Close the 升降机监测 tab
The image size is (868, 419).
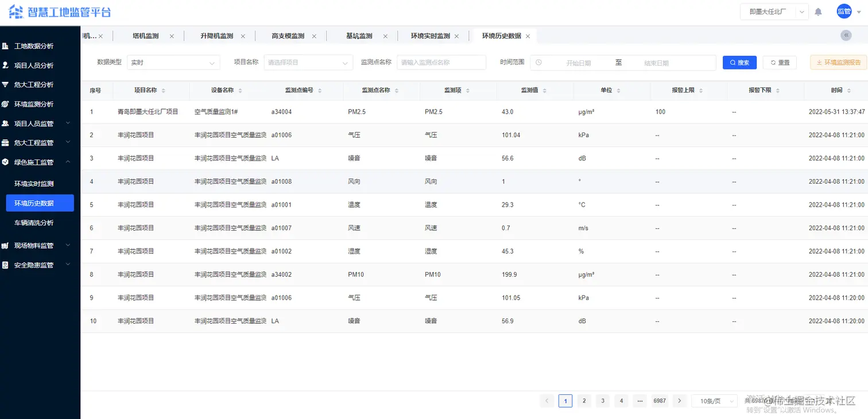click(243, 36)
